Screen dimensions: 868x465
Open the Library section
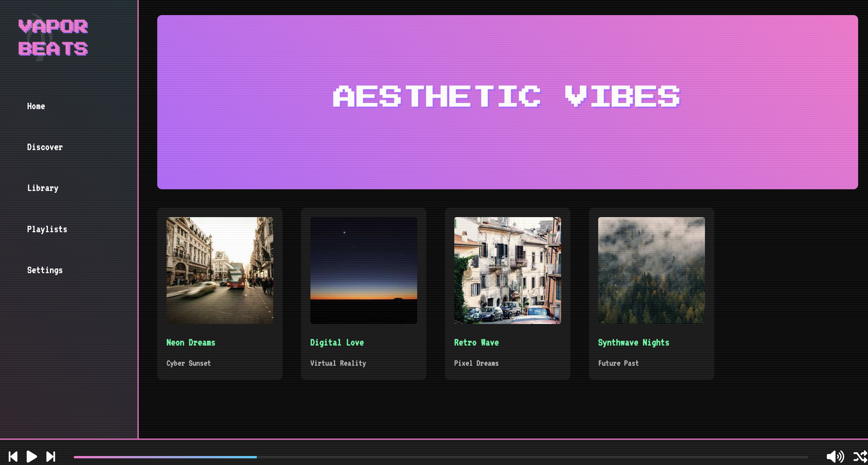43,188
